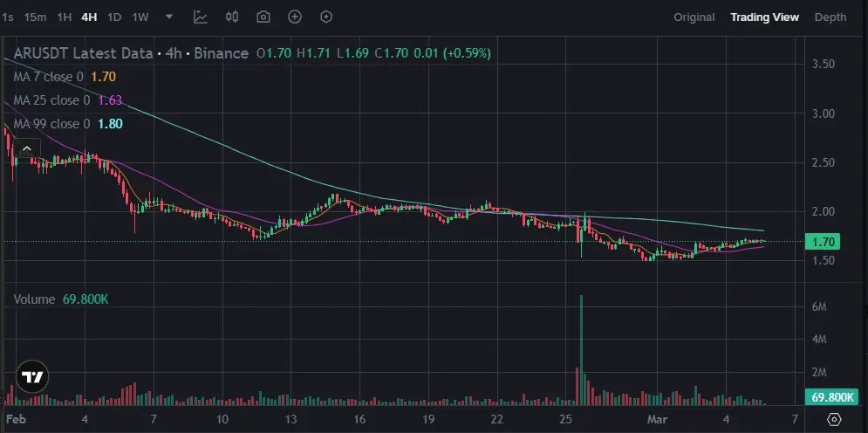Open the Depth chart tab
Image resolution: width=868 pixels, height=433 pixels.
pos(830,17)
